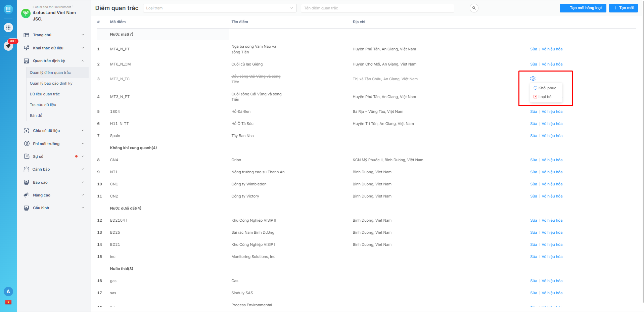Click the user avatar A icon
This screenshot has width=644, height=312.
[8, 292]
